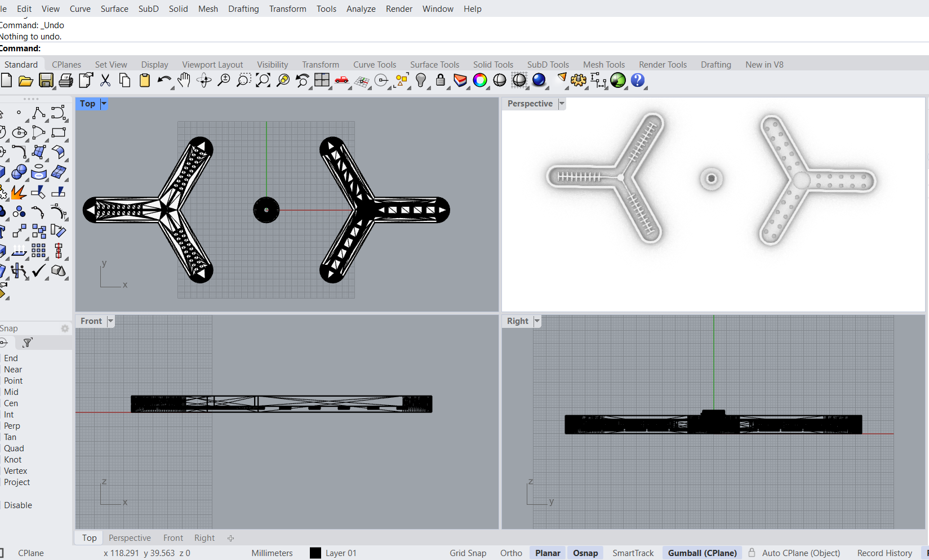Click the Lock objects padlock icon

click(441, 81)
